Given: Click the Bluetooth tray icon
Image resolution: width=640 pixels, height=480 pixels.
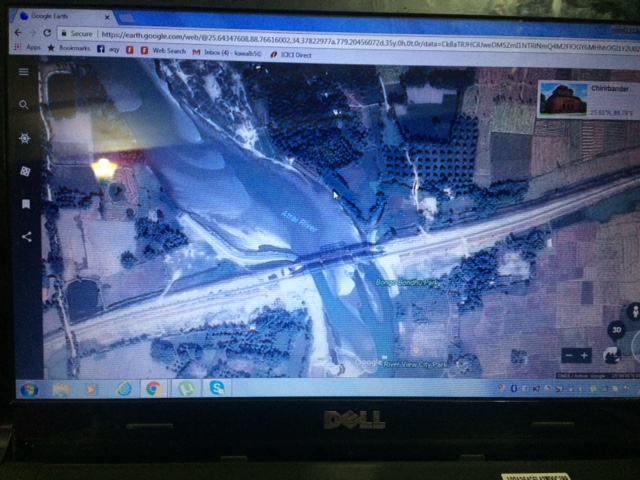Looking at the screenshot, I should coord(514,388).
